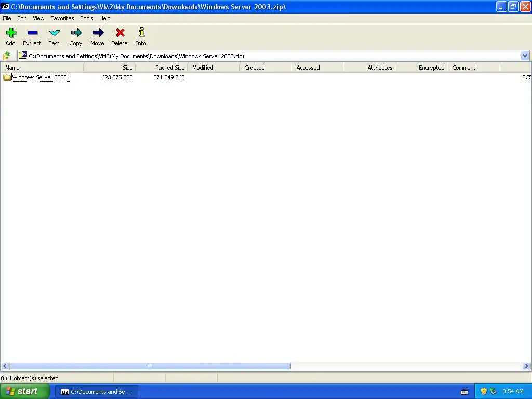Viewport: 532px width, 399px height.
Task: Open the Windows Start menu
Action: coord(25,392)
